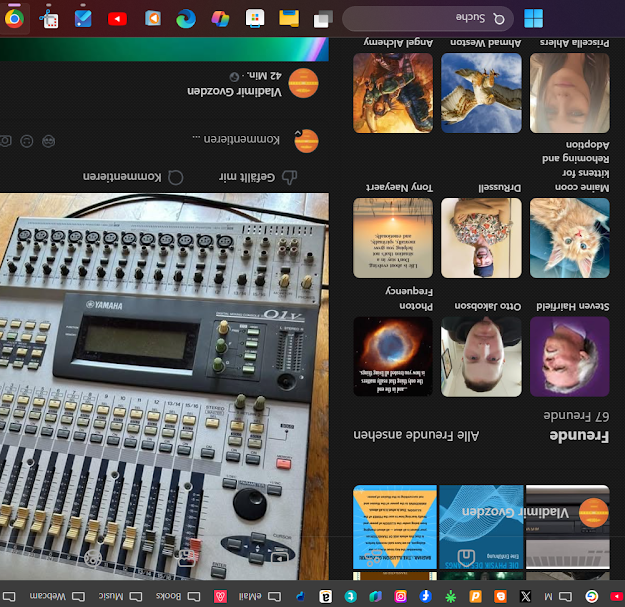Open Photon Frequency friend thumbnail
The height and width of the screenshot is (607, 625).
[x=393, y=357]
